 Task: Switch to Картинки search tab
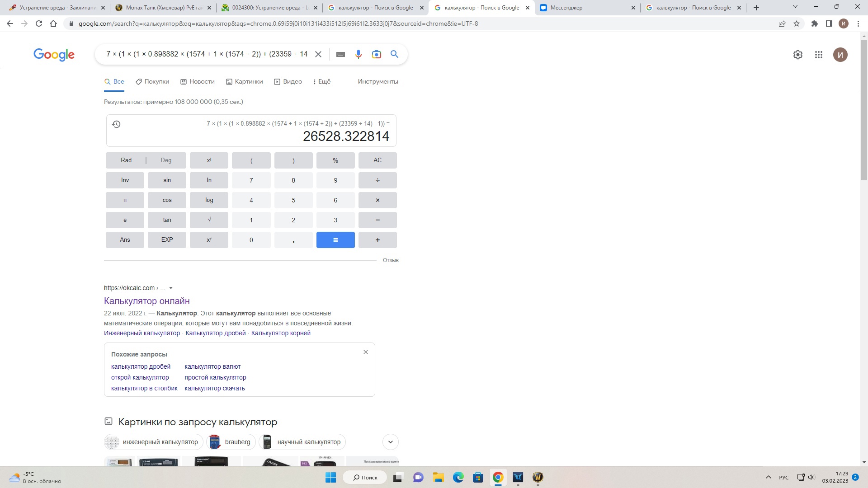[x=244, y=81]
